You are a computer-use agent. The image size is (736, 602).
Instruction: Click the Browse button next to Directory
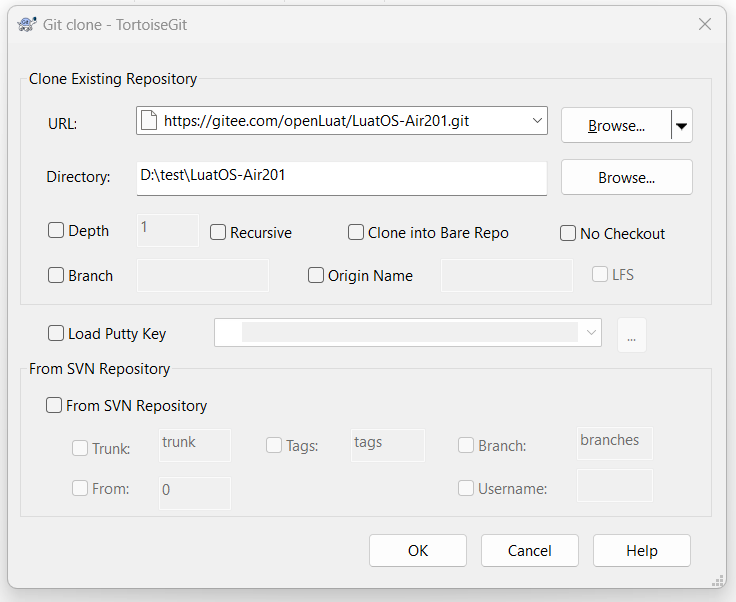627,177
